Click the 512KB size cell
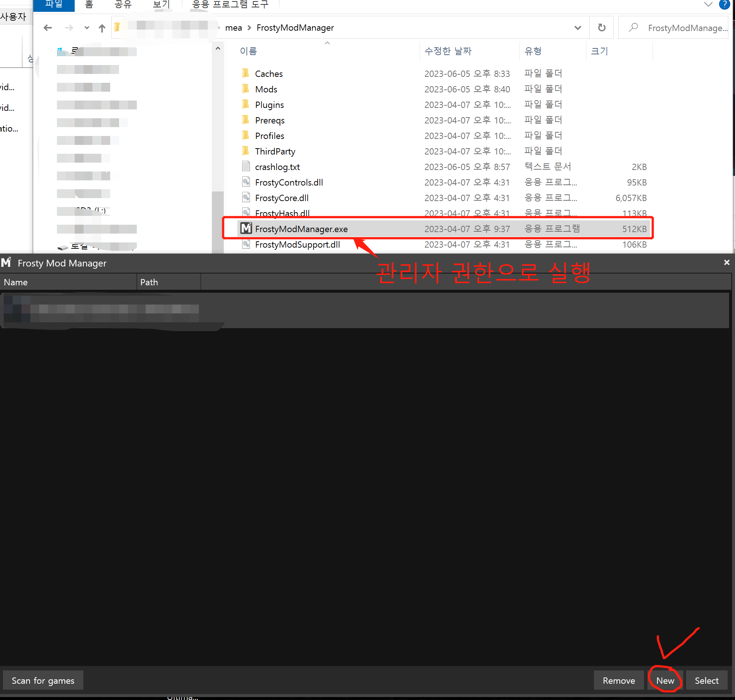The image size is (735, 700). [634, 229]
